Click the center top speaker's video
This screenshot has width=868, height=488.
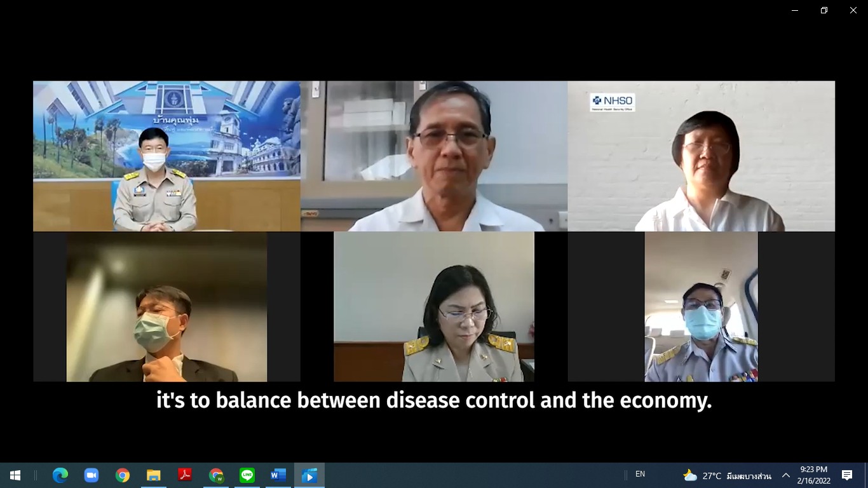pos(434,156)
